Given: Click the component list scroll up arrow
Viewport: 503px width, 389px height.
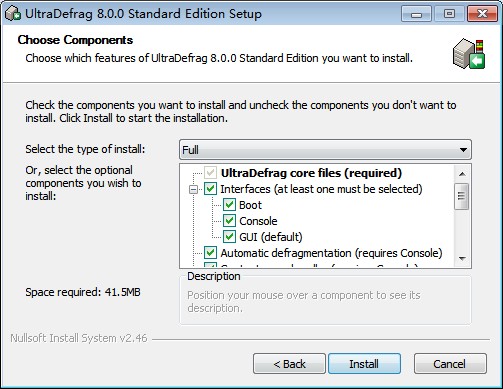Looking at the screenshot, I should [462, 174].
